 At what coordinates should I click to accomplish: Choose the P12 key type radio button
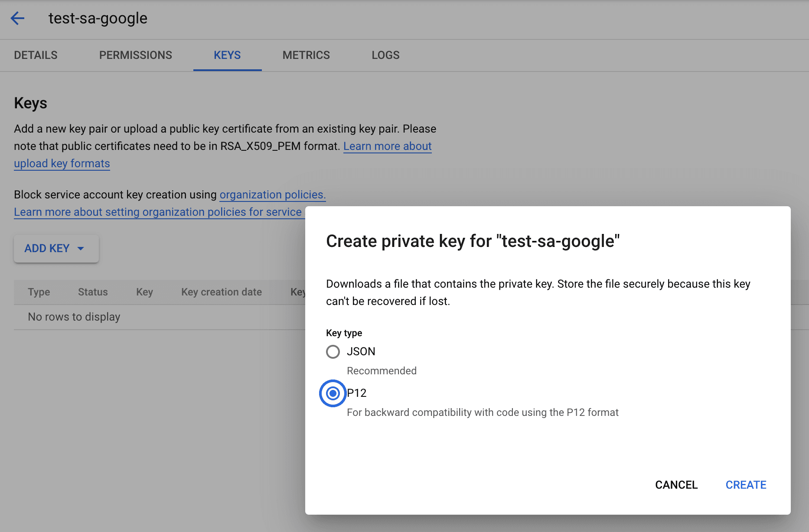(333, 393)
